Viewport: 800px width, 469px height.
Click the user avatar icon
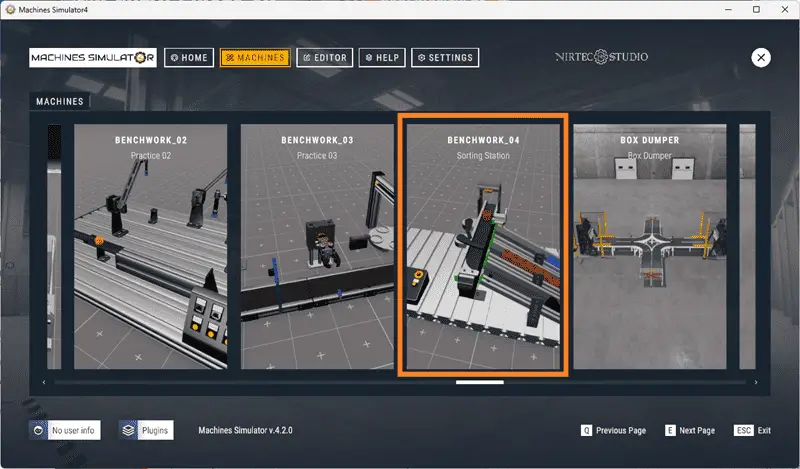tap(38, 430)
